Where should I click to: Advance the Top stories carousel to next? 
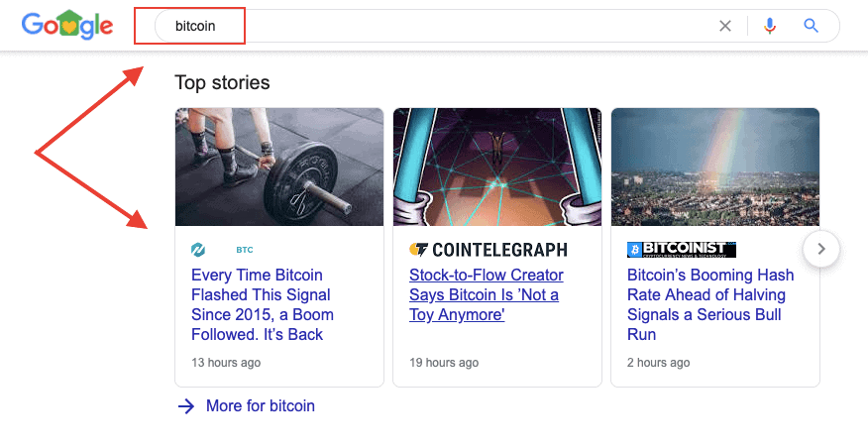tap(821, 249)
